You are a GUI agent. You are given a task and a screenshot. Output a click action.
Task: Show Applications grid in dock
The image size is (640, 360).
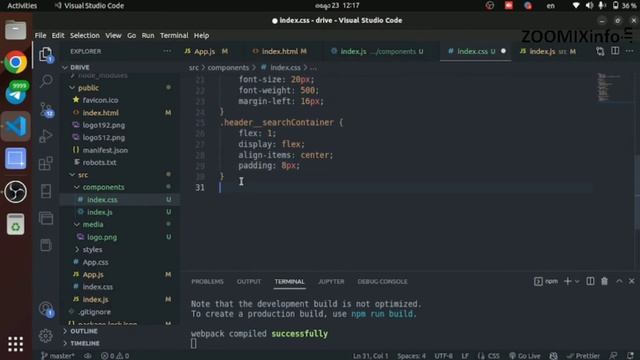click(16, 344)
